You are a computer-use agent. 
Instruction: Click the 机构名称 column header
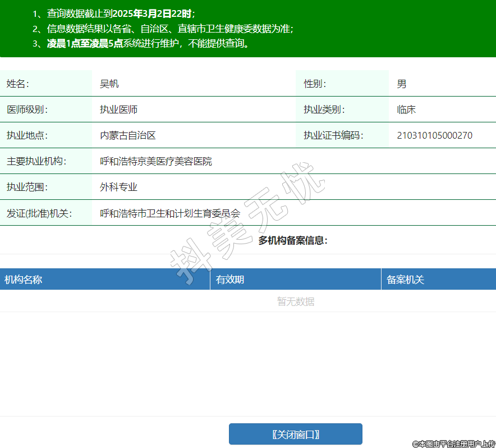(x=24, y=280)
